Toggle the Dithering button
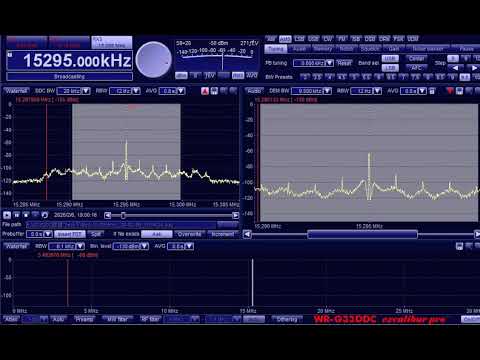 (x=287, y=319)
